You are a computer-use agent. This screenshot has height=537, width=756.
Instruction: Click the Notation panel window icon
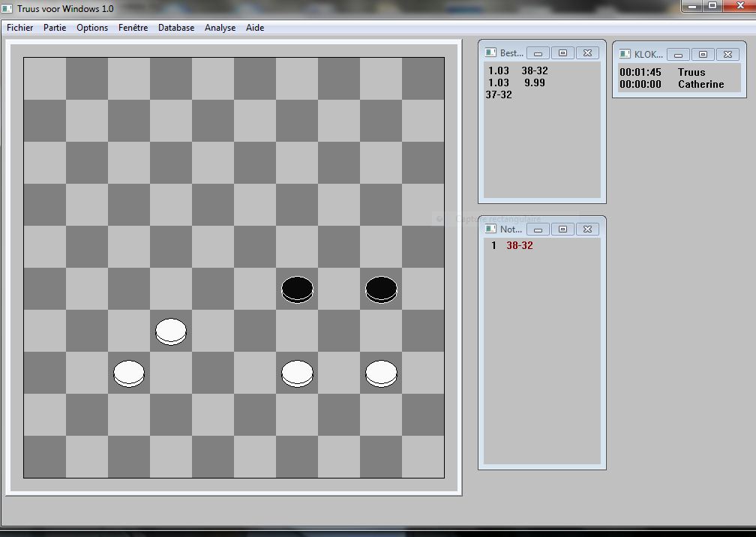(x=491, y=229)
